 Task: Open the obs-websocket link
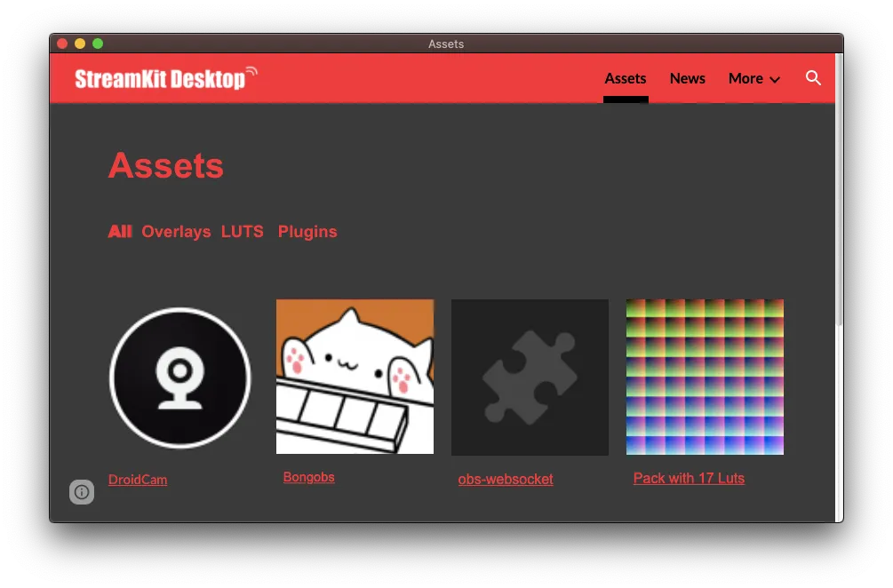click(506, 479)
